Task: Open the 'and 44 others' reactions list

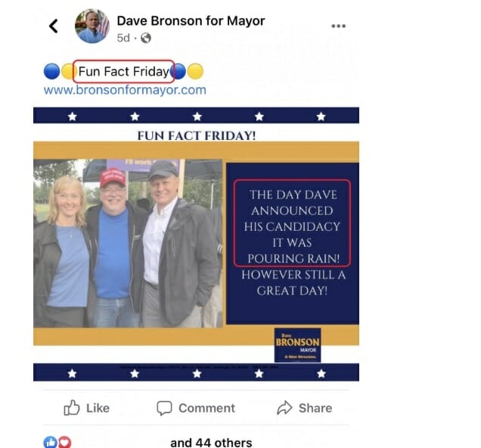Action: [211, 443]
